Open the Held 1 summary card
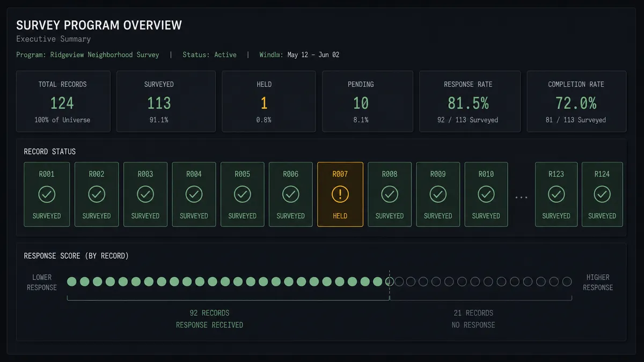This screenshot has height=362, width=644. pos(268,101)
